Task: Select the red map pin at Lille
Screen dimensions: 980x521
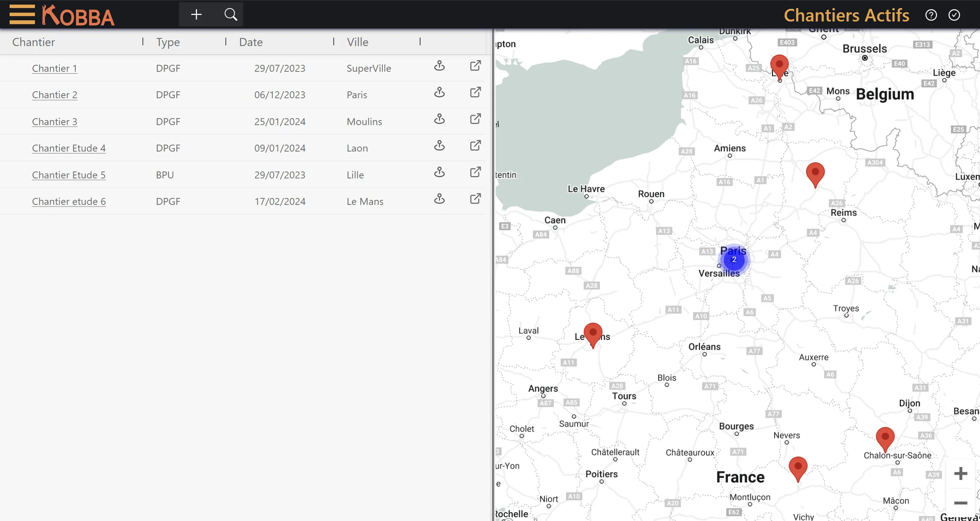Action: 780,67
